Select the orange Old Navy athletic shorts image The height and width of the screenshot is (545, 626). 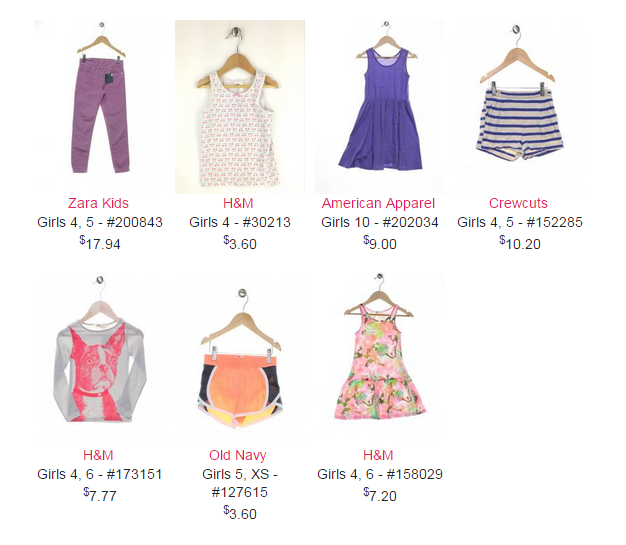[240, 359]
